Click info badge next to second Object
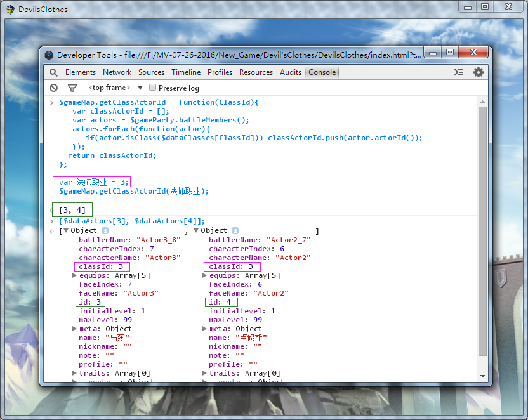Image resolution: width=528 pixels, height=420 pixels. tap(235, 230)
